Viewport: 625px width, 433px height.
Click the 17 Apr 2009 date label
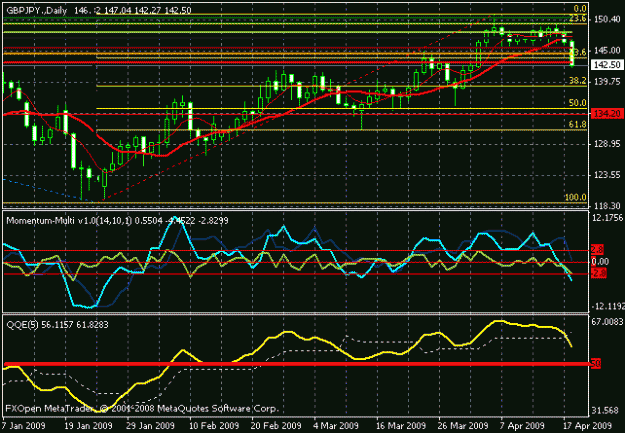click(588, 426)
